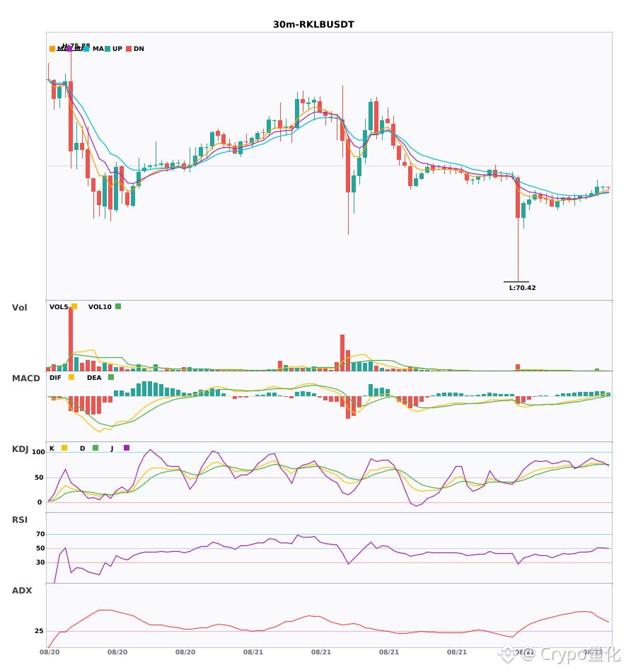Click the chart title 30m-RKLBUSDT
Screen dimensions: 626x672
313,25
